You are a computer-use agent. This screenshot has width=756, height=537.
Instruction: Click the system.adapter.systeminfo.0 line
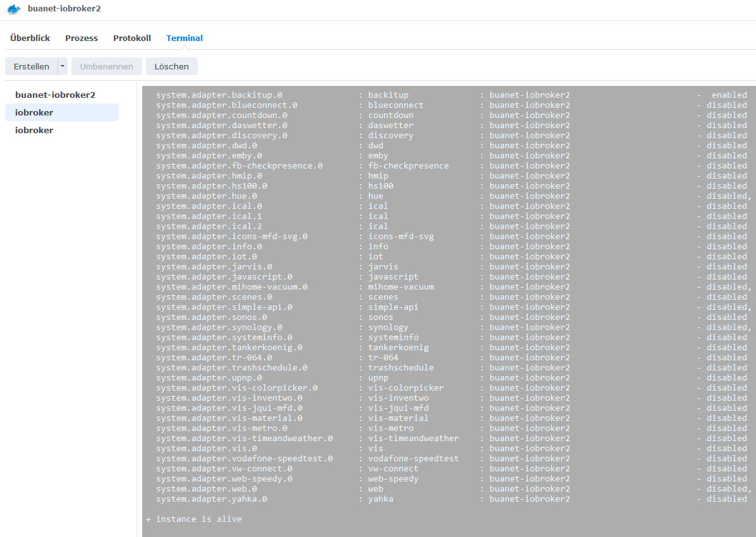(x=224, y=338)
